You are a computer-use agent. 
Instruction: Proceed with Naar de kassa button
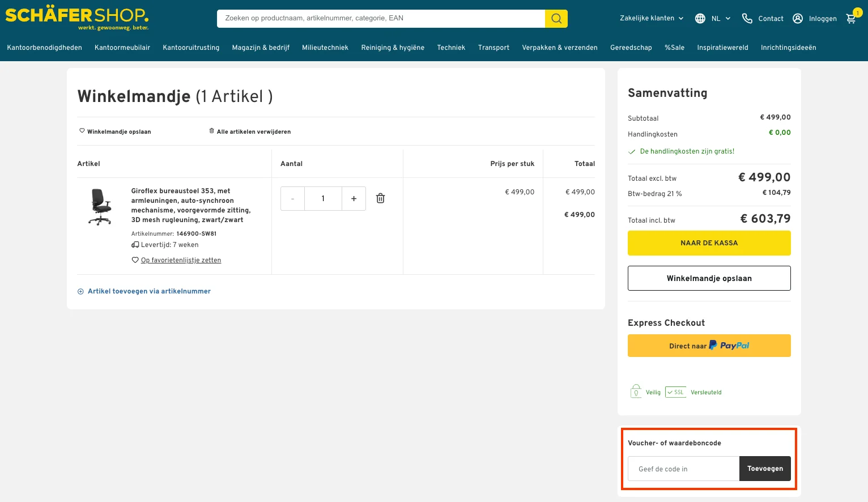click(x=709, y=243)
